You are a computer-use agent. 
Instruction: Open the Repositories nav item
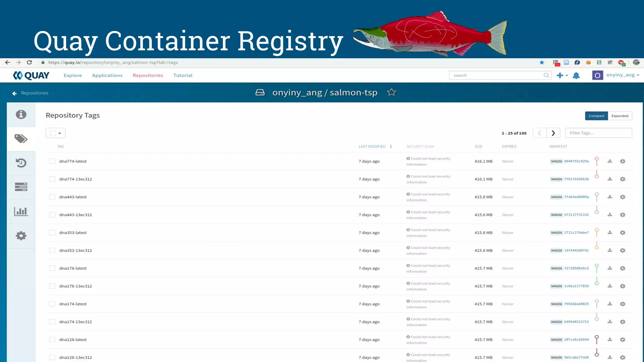(x=148, y=75)
